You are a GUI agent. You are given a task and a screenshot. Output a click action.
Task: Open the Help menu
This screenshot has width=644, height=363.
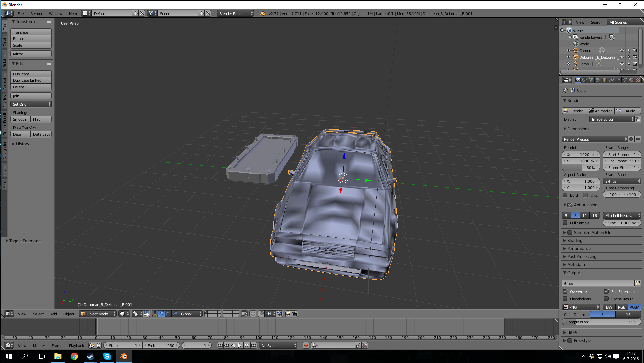click(x=73, y=13)
